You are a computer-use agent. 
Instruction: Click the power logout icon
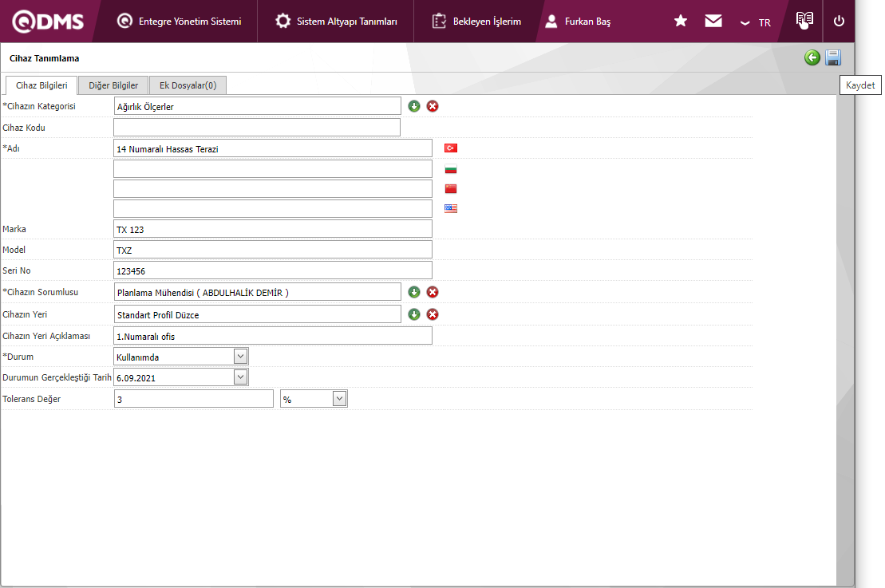(x=839, y=21)
